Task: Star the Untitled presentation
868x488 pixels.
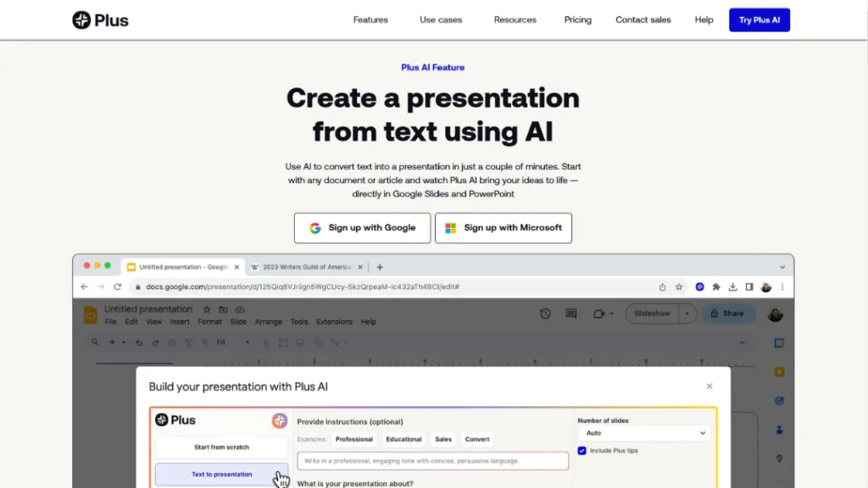Action: (x=207, y=309)
